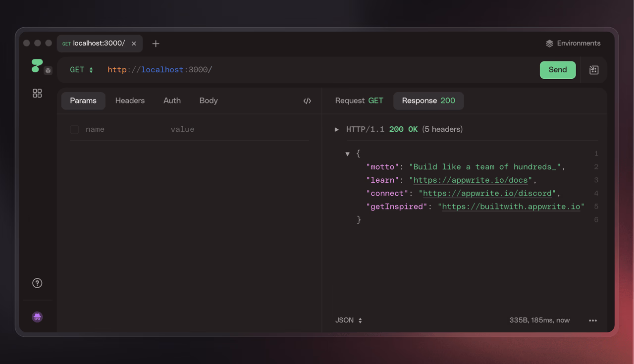Click the "motto" key in response
The height and width of the screenshot is (364, 634).
click(383, 167)
